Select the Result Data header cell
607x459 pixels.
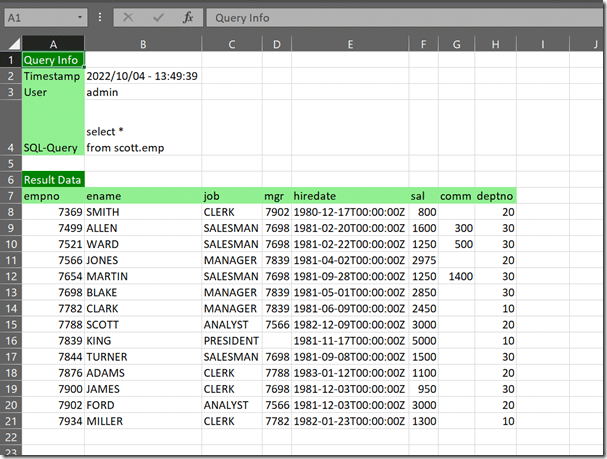coord(52,179)
